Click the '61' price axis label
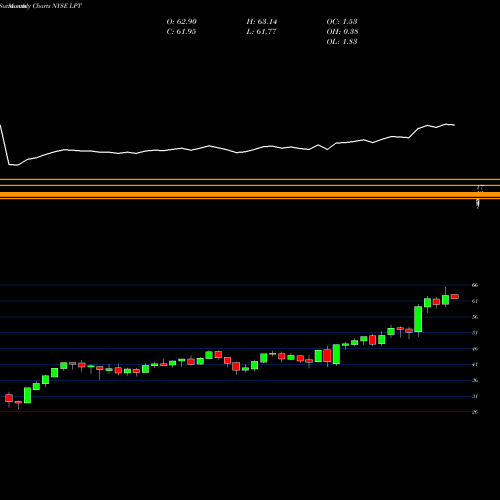 [475, 301]
